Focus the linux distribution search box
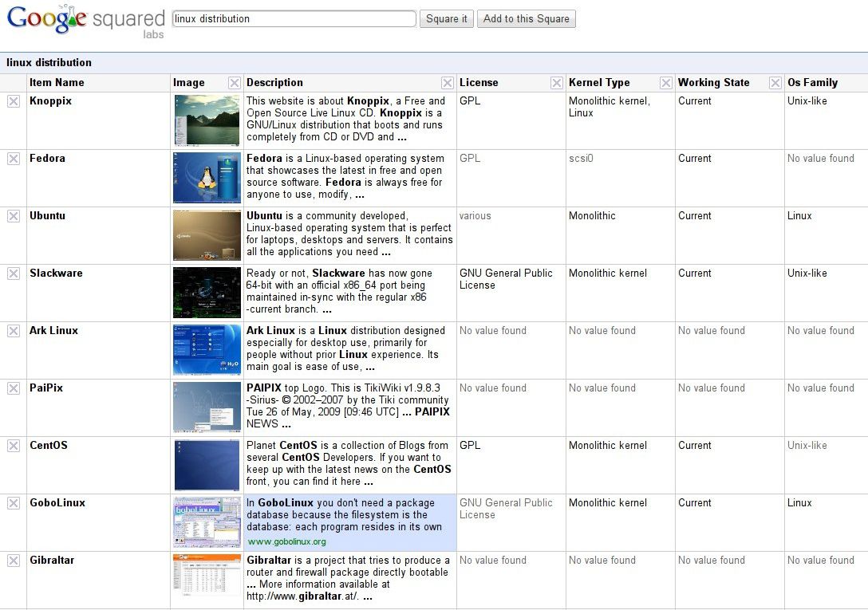 tap(294, 19)
